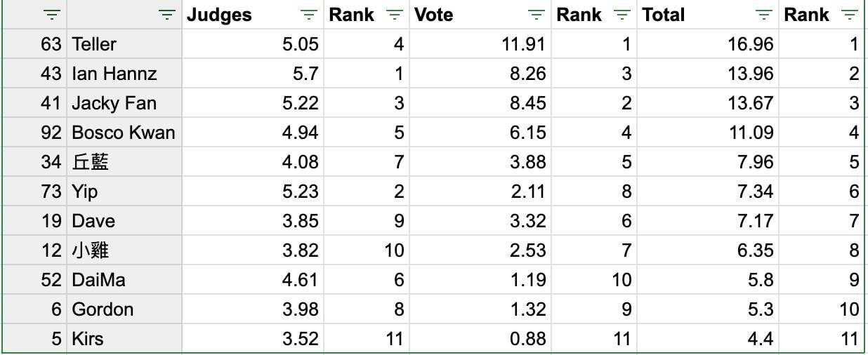
Task: Open the Judges column filter
Action: (x=308, y=15)
